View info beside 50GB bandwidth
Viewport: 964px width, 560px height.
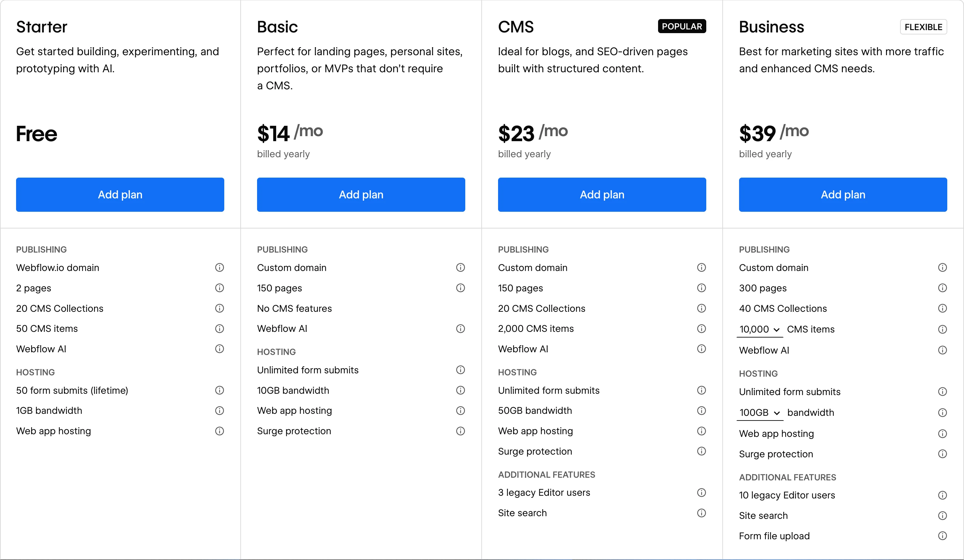pyautogui.click(x=701, y=410)
